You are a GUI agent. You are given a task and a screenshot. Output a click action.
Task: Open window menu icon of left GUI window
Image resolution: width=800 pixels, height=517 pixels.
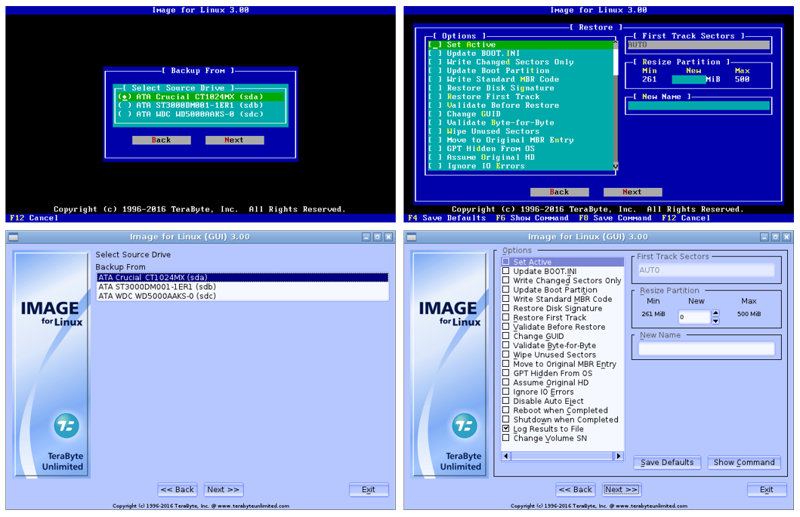pyautogui.click(x=14, y=237)
